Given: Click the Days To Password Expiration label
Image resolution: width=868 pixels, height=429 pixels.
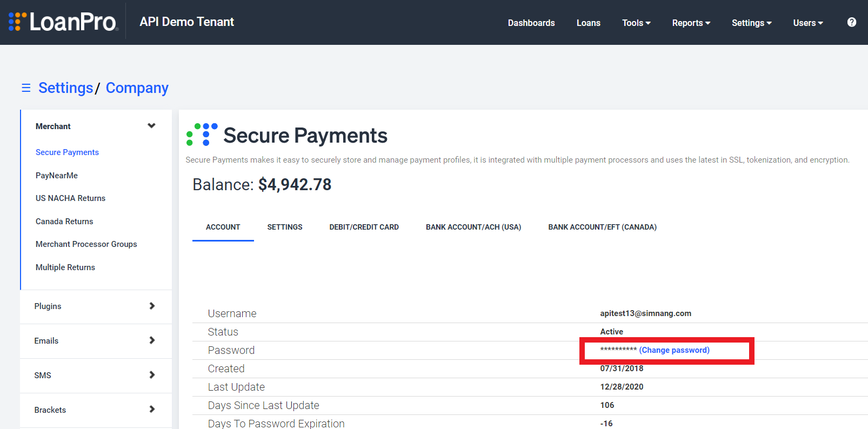Looking at the screenshot, I should (x=276, y=424).
